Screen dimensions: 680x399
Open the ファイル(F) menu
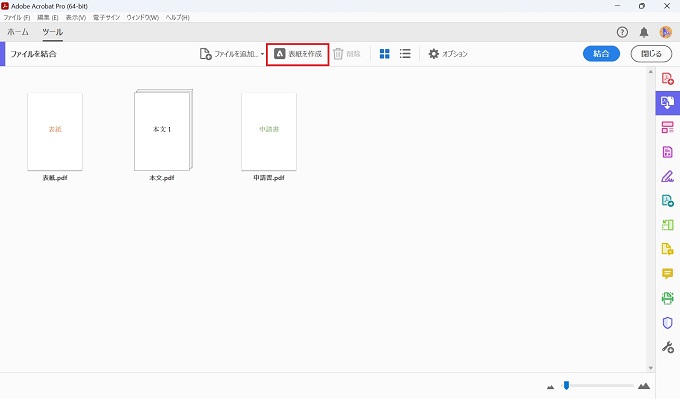click(x=17, y=17)
